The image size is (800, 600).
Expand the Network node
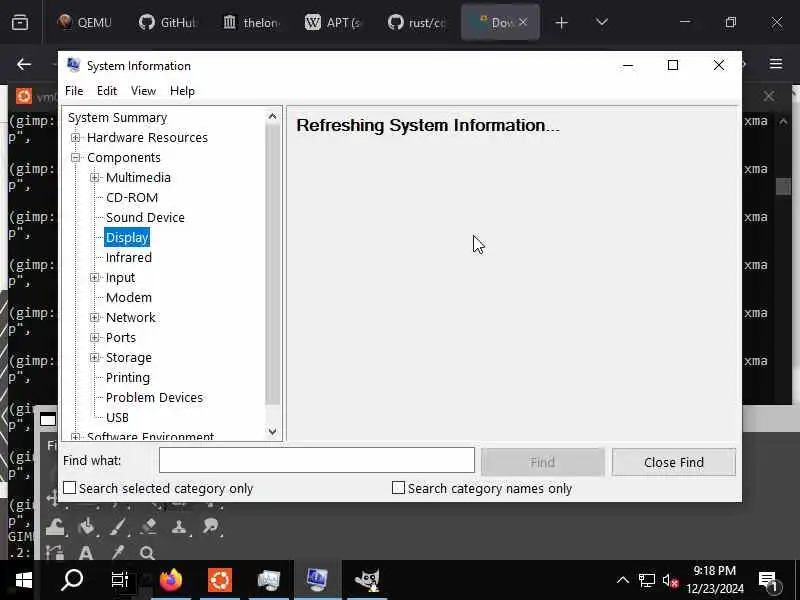[94, 317]
